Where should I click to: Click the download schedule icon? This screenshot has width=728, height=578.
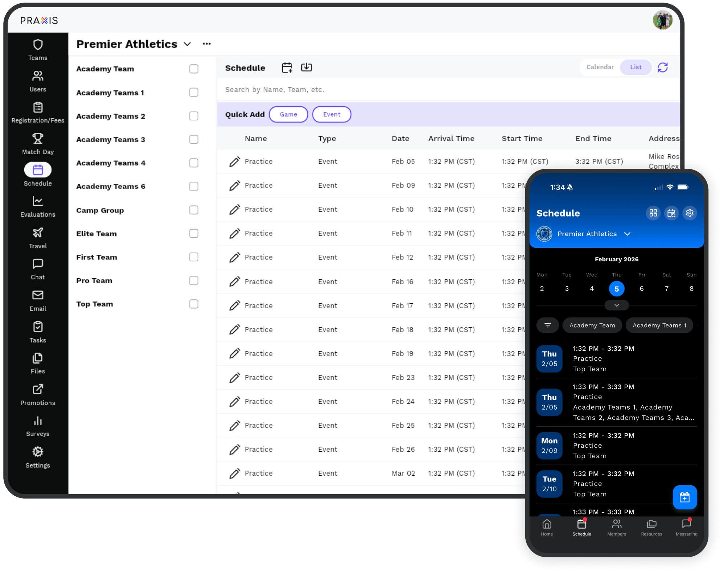(307, 67)
